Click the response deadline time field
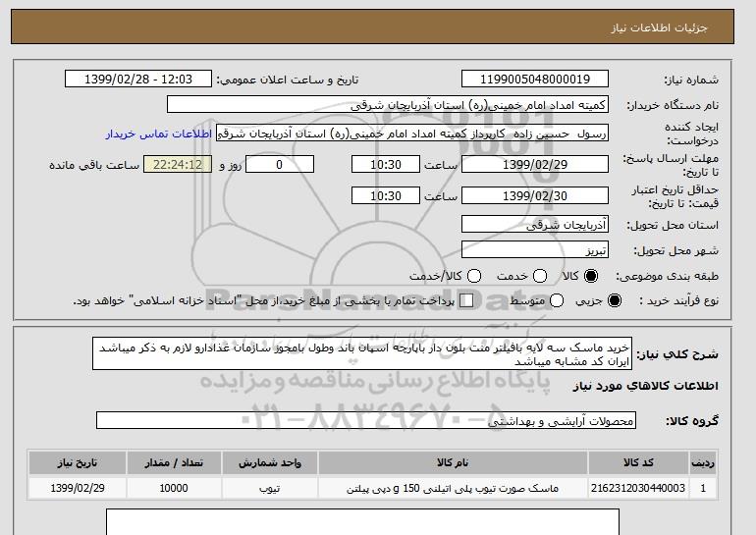The width and height of the screenshot is (756, 535). 386,164
